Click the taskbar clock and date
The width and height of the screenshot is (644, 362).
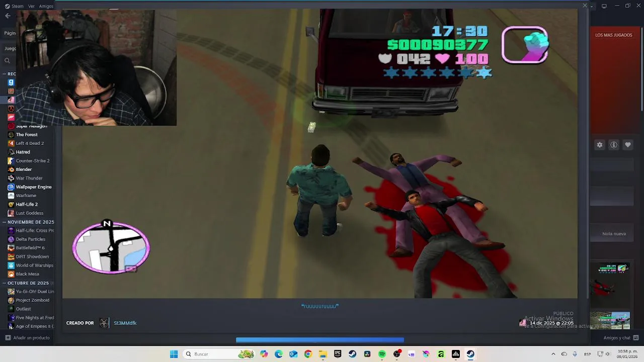point(627,354)
